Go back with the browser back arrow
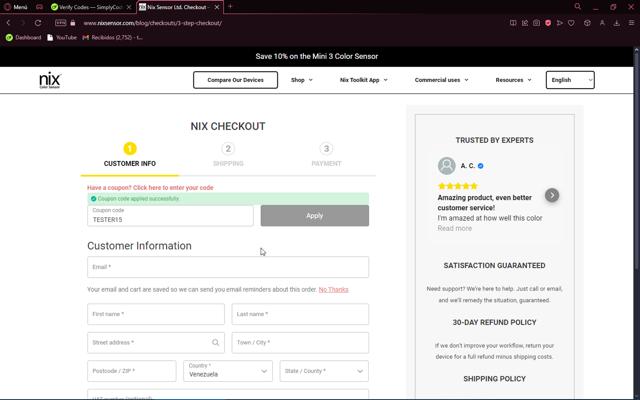The width and height of the screenshot is (640, 400). (x=8, y=23)
